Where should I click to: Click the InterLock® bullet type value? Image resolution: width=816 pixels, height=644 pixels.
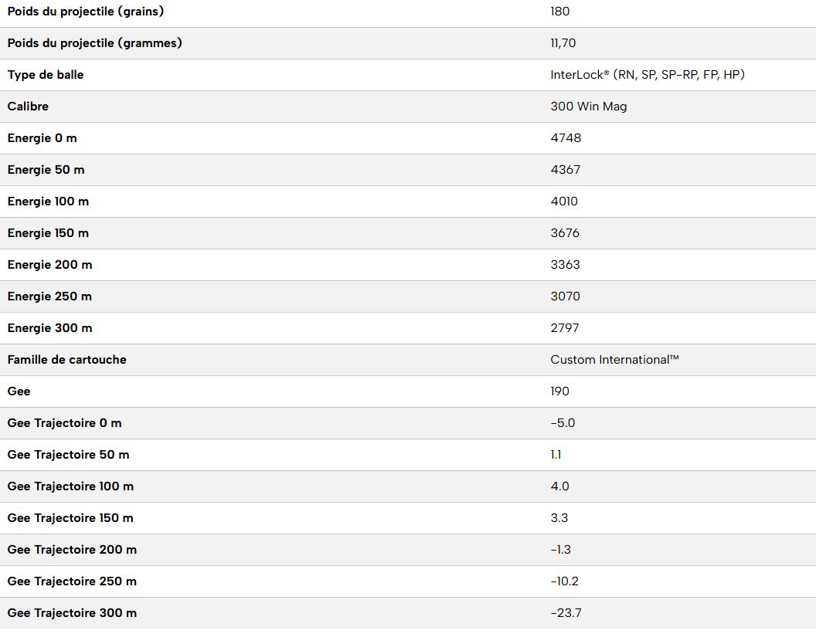tap(648, 75)
